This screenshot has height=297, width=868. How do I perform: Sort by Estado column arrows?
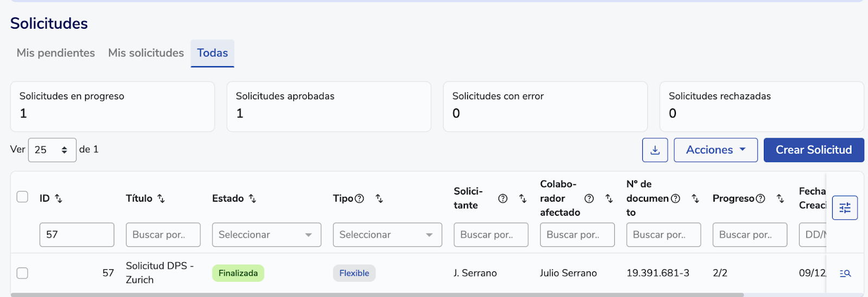click(x=252, y=199)
